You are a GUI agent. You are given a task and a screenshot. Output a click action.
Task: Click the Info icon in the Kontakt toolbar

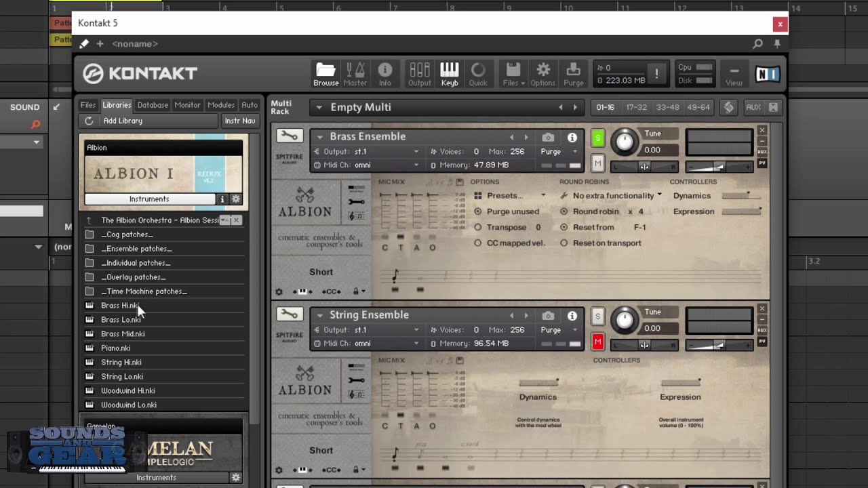(384, 74)
